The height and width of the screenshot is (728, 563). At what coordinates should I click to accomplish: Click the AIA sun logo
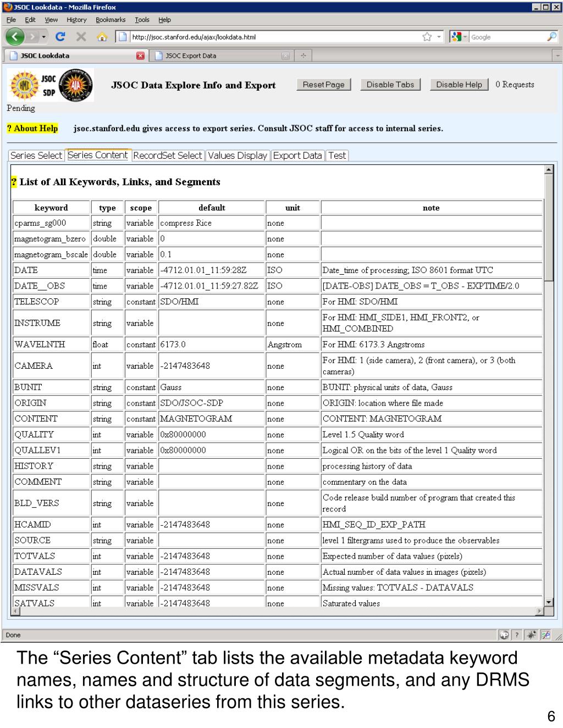[x=76, y=85]
